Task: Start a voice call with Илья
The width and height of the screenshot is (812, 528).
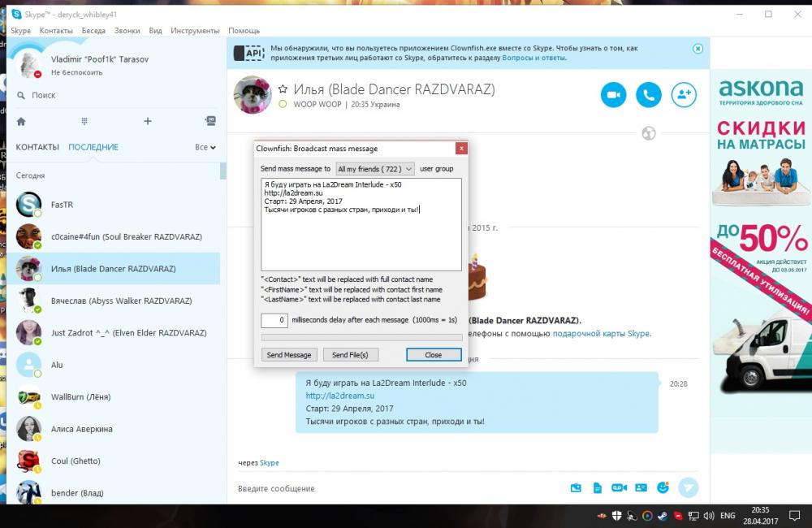Action: click(x=649, y=95)
